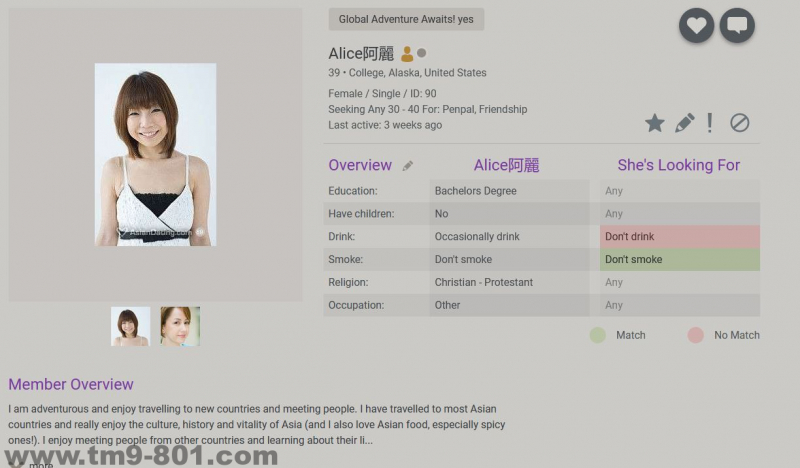The image size is (800, 468).
Task: Click the gray online status dot
Action: click(422, 53)
